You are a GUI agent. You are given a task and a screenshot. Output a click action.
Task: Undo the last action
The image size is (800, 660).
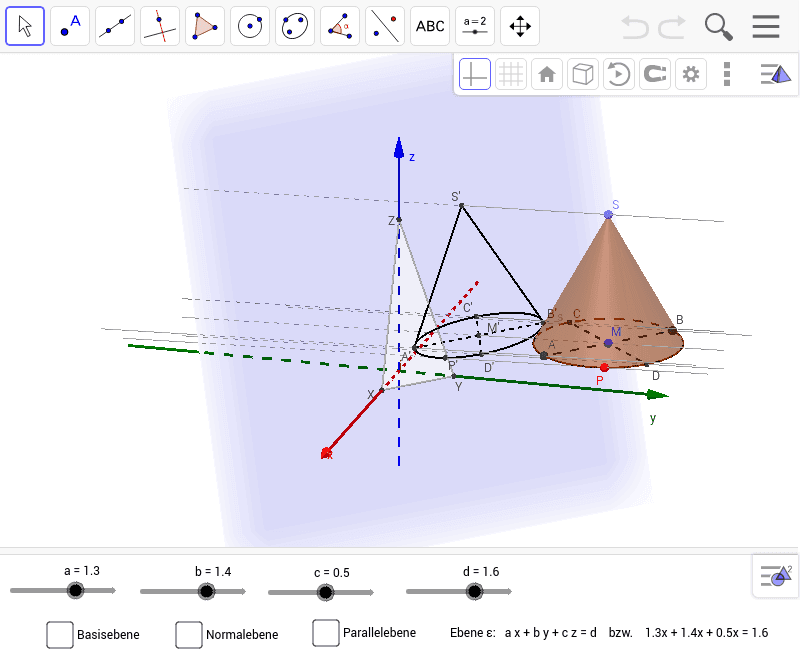(x=635, y=27)
